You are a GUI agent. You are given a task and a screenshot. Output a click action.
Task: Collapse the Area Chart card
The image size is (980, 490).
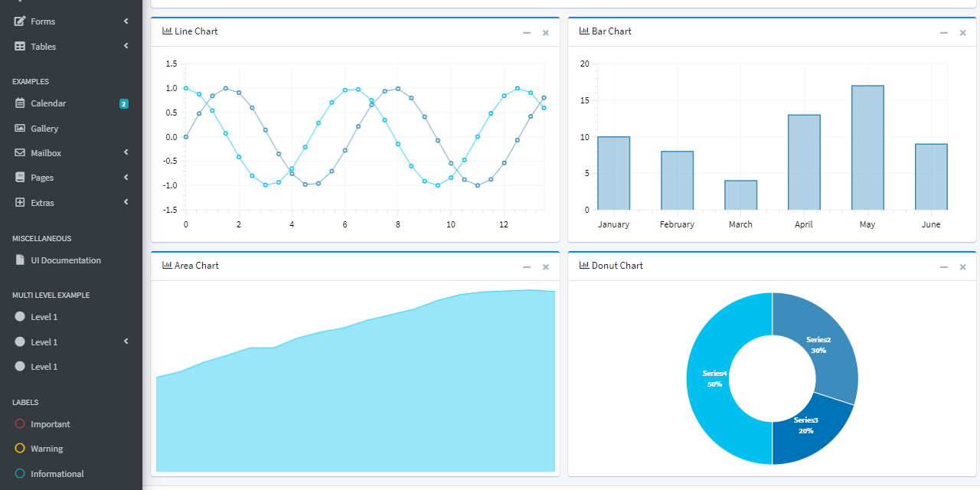tap(527, 266)
